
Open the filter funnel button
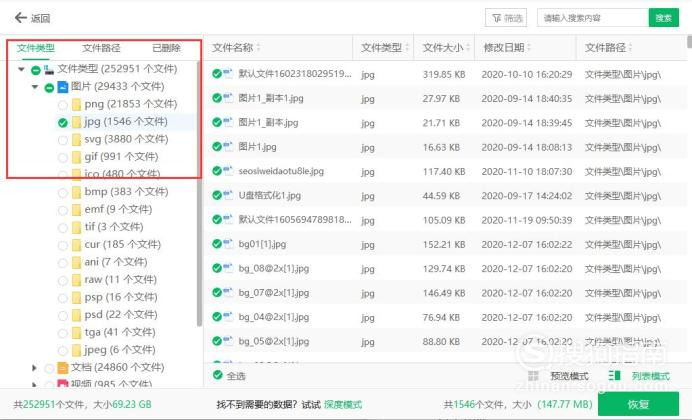click(506, 18)
